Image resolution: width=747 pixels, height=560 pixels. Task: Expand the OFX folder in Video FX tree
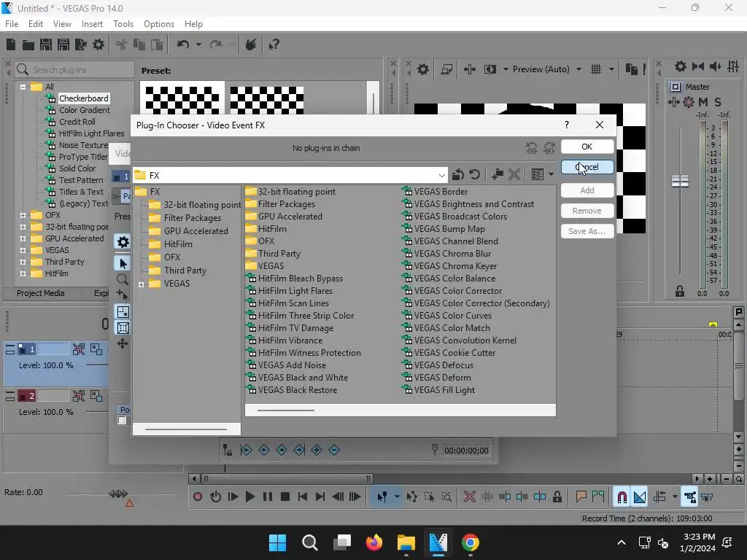click(23, 215)
